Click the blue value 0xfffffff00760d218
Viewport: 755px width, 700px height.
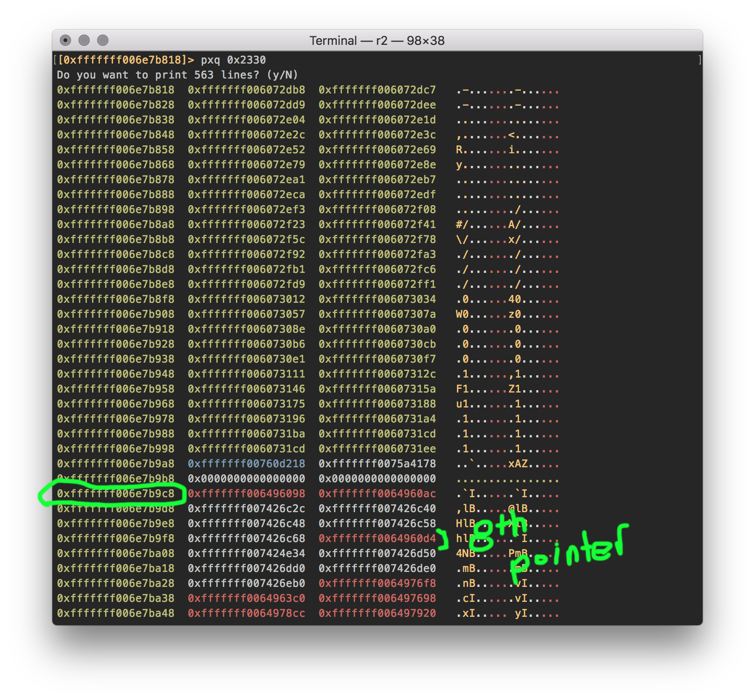pos(246,464)
